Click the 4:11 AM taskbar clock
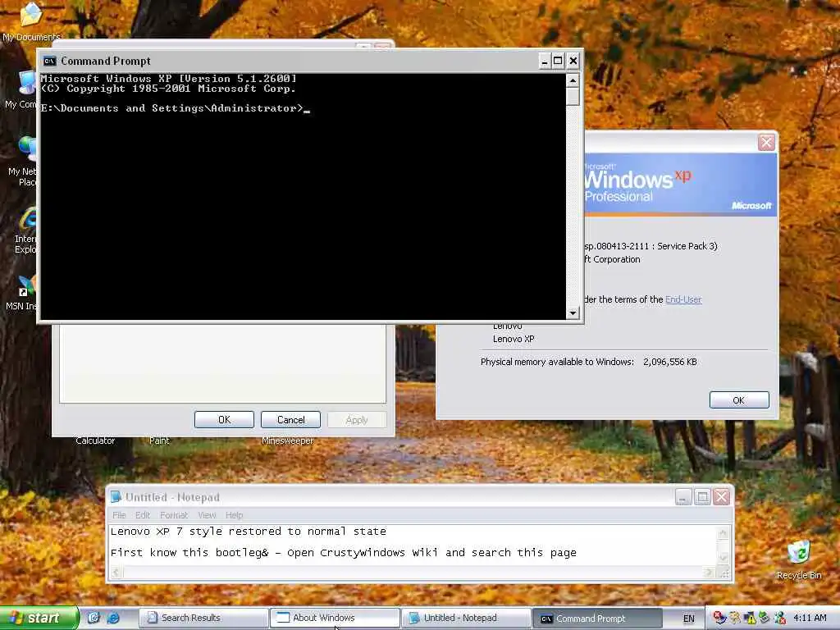Screen dimensions: 840x630 [810, 618]
